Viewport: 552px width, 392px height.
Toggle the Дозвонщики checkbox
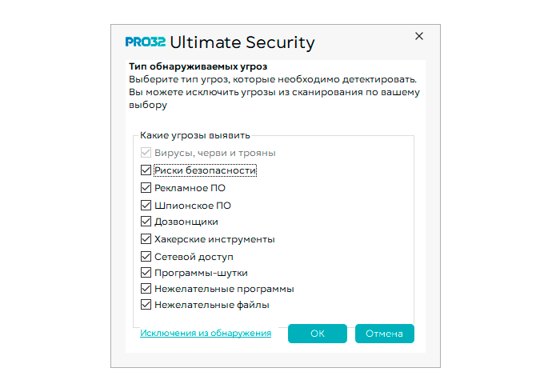pyautogui.click(x=146, y=222)
